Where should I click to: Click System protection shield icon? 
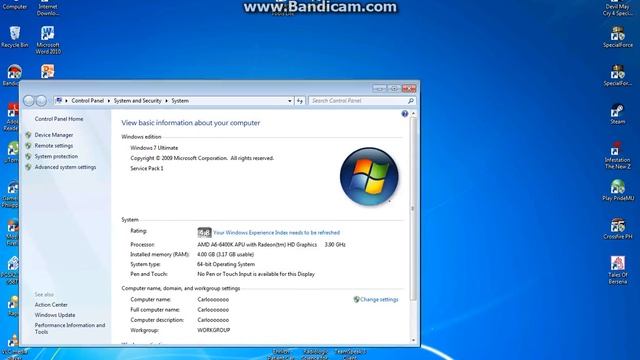tap(28, 156)
